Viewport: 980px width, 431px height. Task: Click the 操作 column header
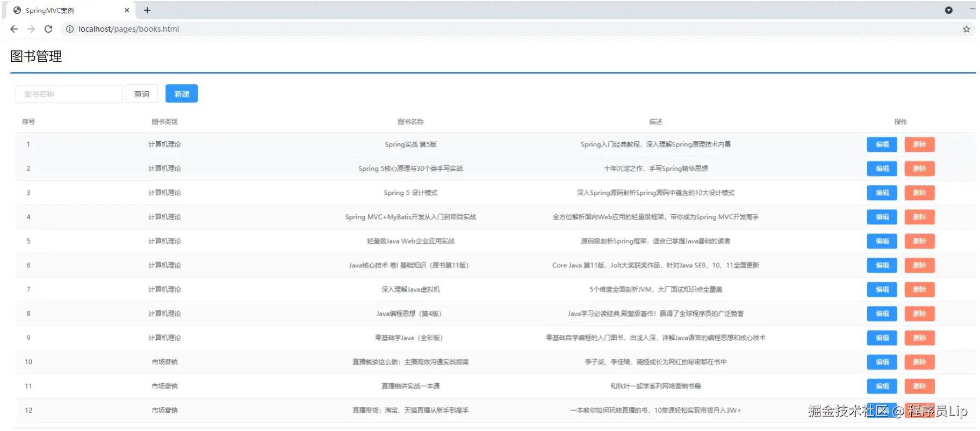(900, 122)
